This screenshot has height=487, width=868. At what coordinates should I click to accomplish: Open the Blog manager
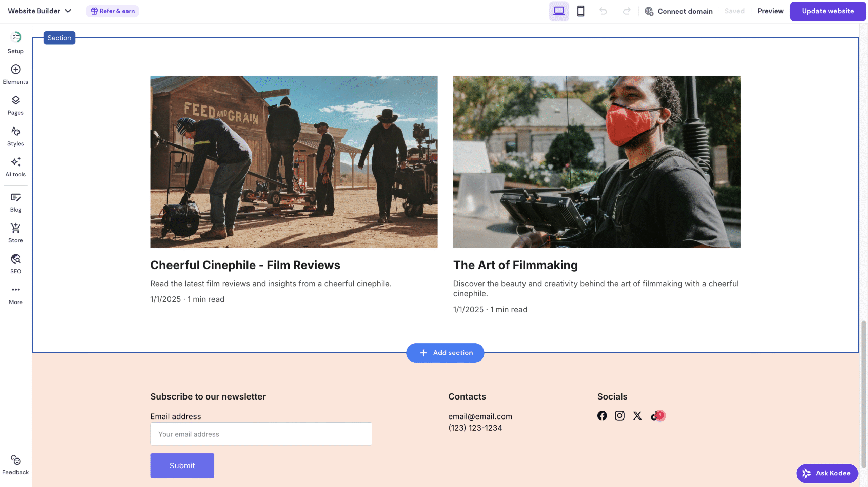[16, 202]
